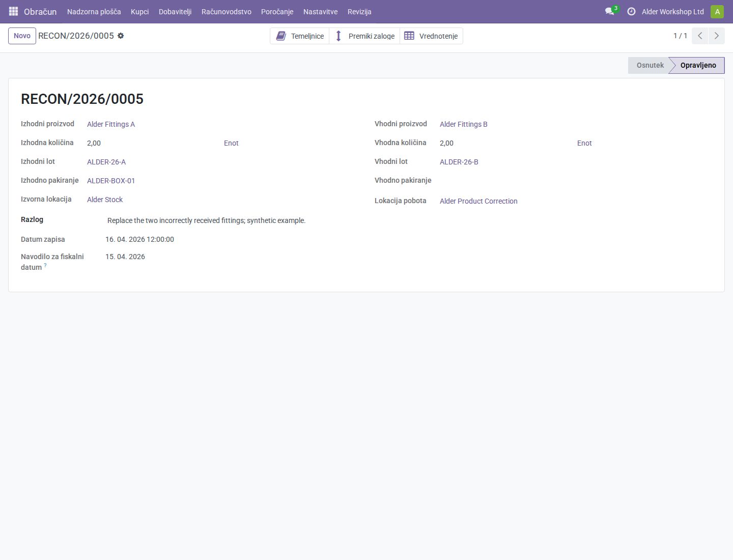Click the breadcrumb text RECON/2026/0005
Viewport: 733px width, 560px height.
76,36
